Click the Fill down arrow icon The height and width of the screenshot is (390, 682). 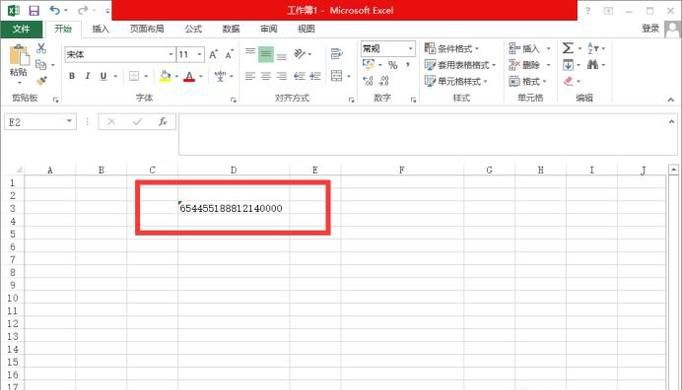pyautogui.click(x=568, y=65)
